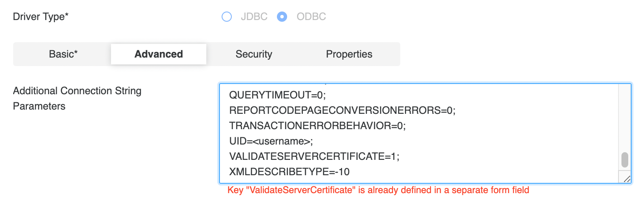Show the Properties tab
The width and height of the screenshot is (644, 214).
[349, 54]
